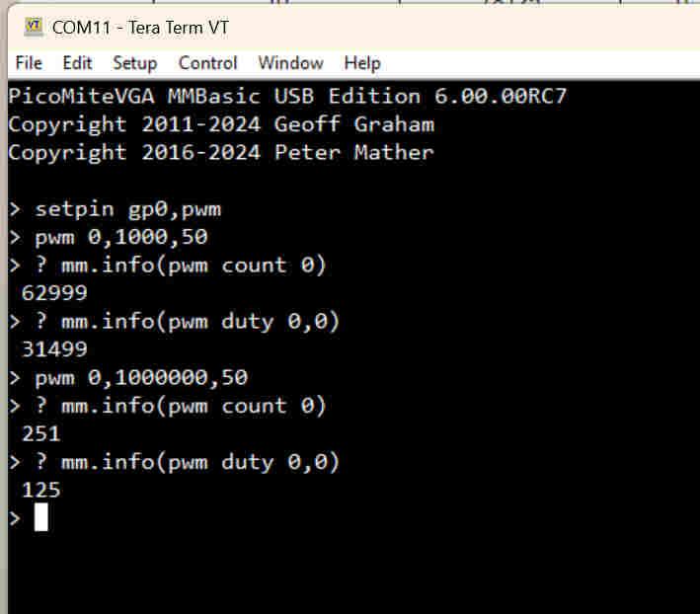Open the File menu
The image size is (700, 614).
click(x=29, y=63)
